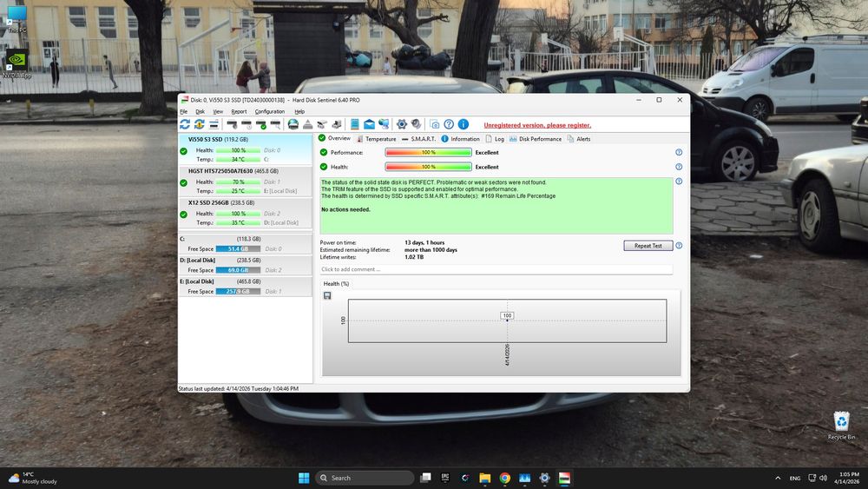Image resolution: width=868 pixels, height=489 pixels.
Task: Open File Explorer from the taskbar
Action: 485,478
